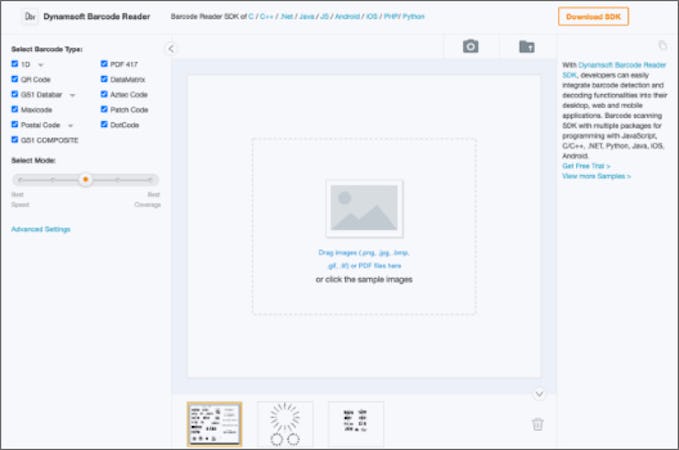Viewport: 679px width, 450px height.
Task: Select the first highlighted sample thumbnail
Action: click(x=214, y=424)
